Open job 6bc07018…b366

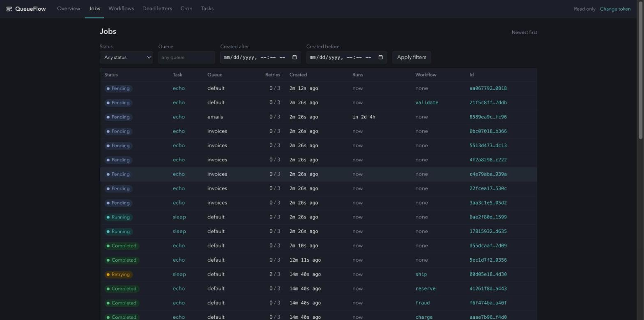pyautogui.click(x=488, y=131)
